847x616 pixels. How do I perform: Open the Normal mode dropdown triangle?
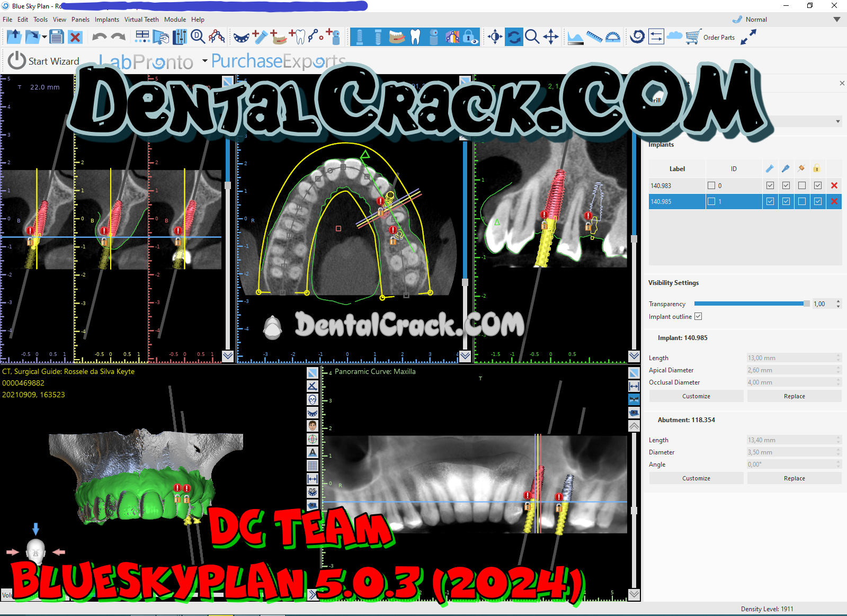coord(837,20)
